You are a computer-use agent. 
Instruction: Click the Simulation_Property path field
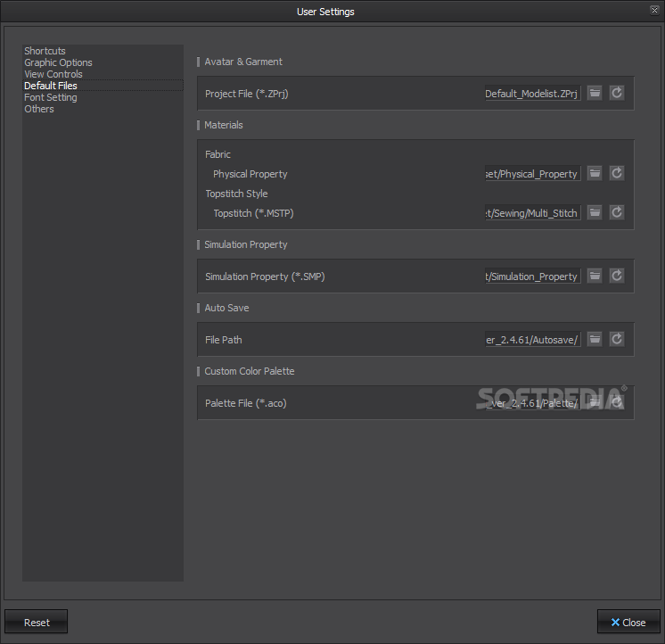pyautogui.click(x=533, y=277)
